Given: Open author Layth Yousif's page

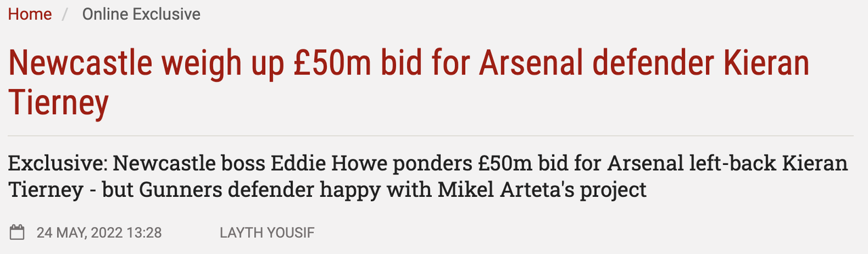Looking at the screenshot, I should (x=267, y=233).
